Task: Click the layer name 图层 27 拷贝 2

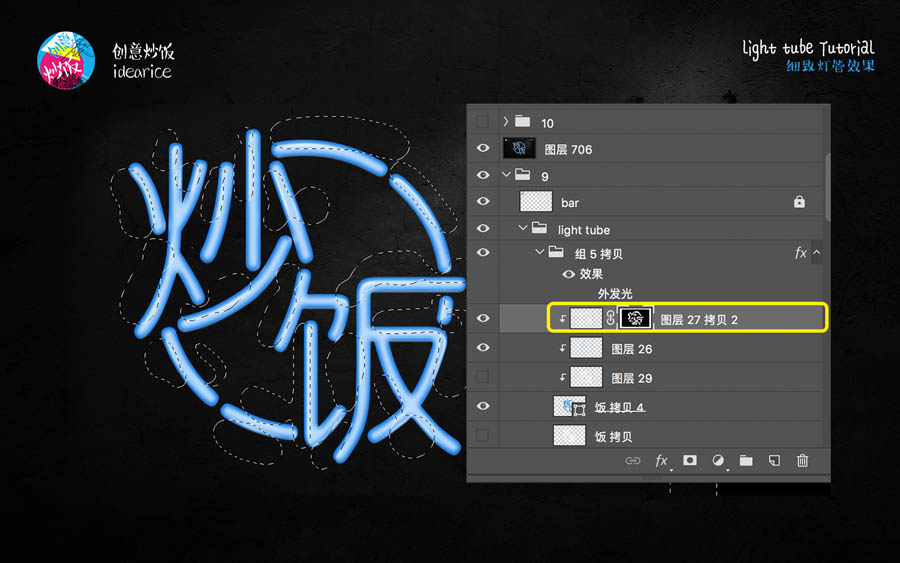Action: point(699,320)
